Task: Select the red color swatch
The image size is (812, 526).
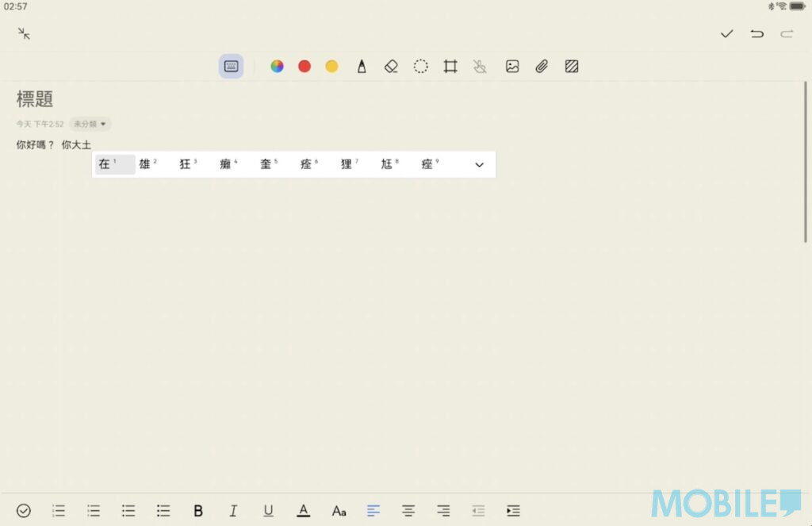Action: pos(304,67)
